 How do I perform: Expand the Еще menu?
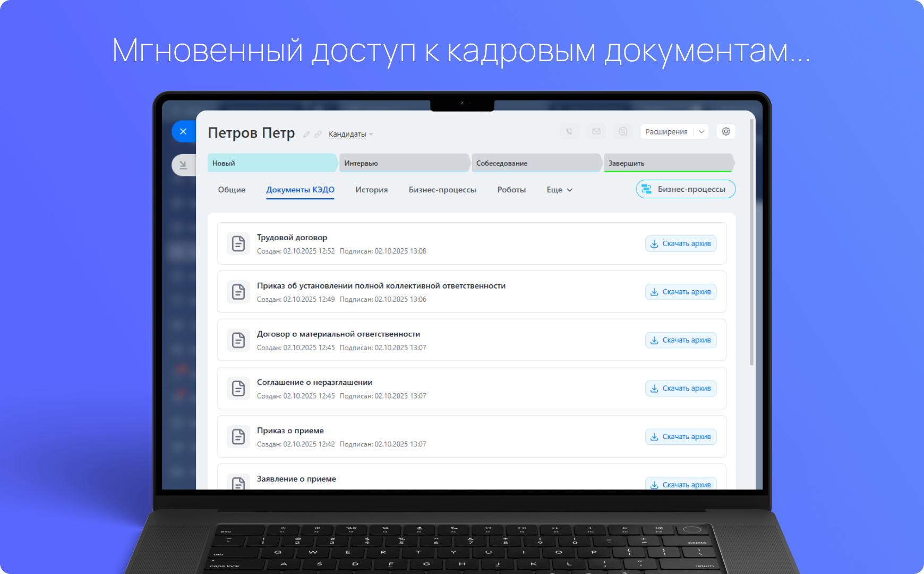(x=560, y=190)
